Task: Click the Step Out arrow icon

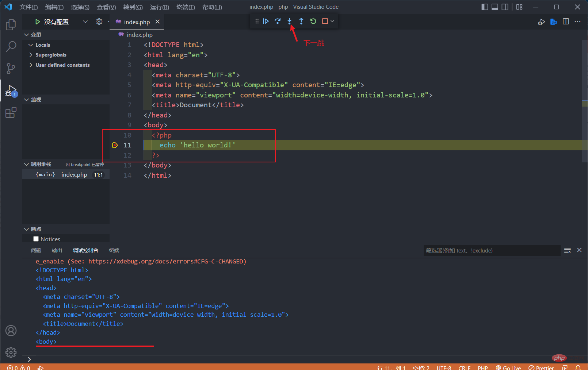Action: (301, 21)
